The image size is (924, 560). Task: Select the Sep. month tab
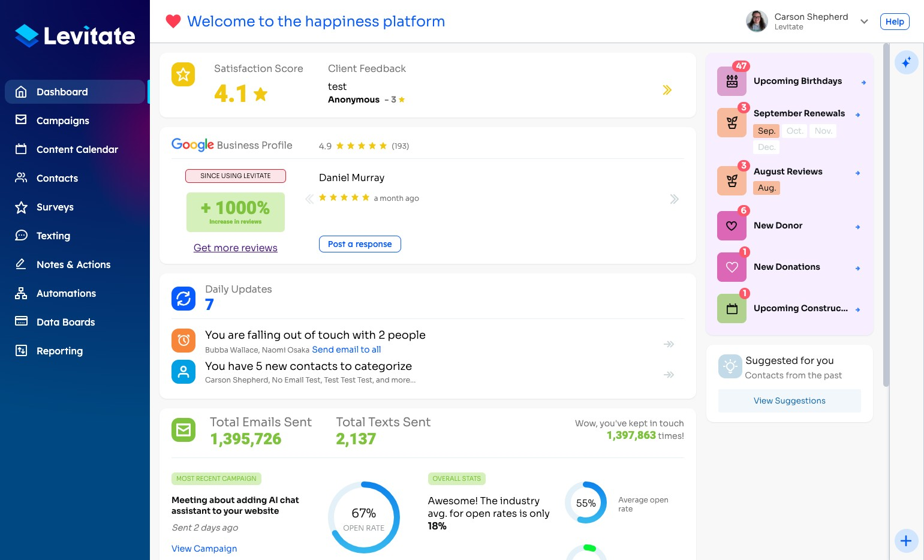click(766, 131)
